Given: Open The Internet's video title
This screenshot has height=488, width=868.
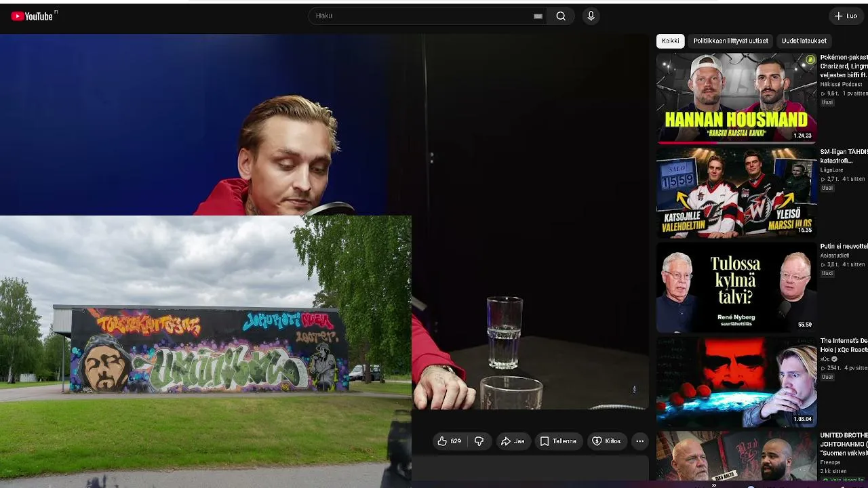Looking at the screenshot, I should click(844, 346).
